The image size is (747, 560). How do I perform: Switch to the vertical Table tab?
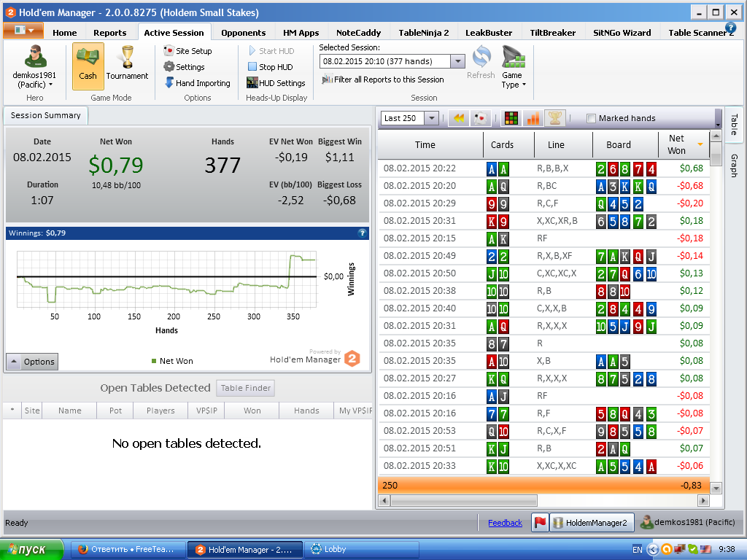[734, 124]
